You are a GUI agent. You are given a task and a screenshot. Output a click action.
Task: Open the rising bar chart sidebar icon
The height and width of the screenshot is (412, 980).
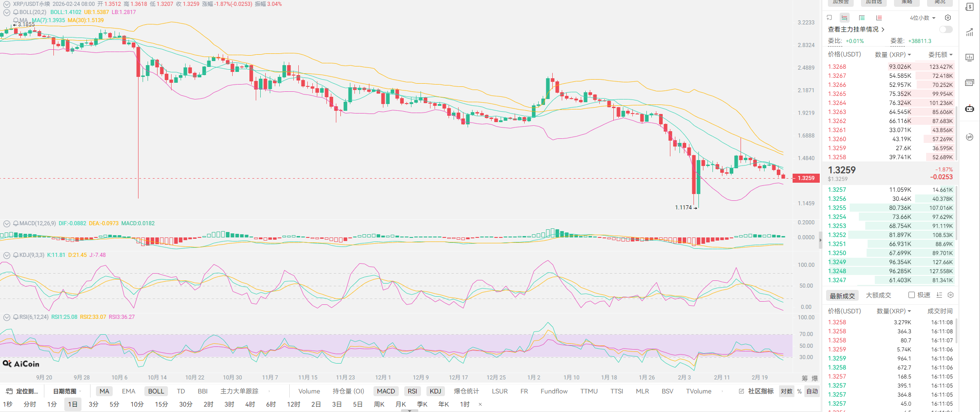(970, 32)
